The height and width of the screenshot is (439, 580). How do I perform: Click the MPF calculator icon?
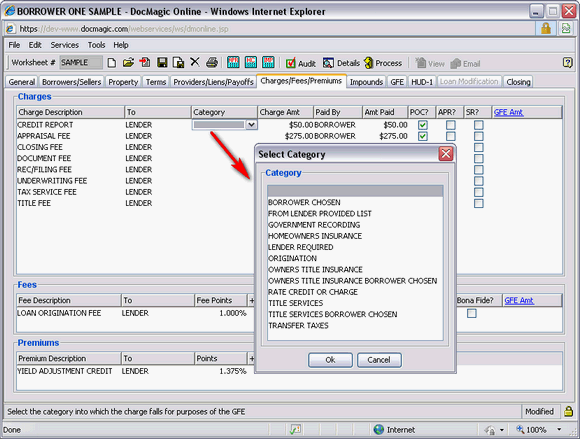tap(233, 62)
